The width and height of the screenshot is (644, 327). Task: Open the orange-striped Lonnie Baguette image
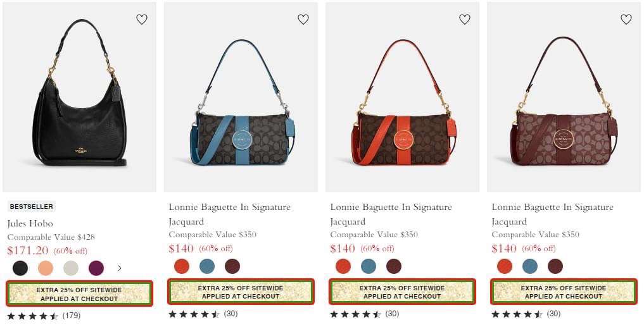403,97
